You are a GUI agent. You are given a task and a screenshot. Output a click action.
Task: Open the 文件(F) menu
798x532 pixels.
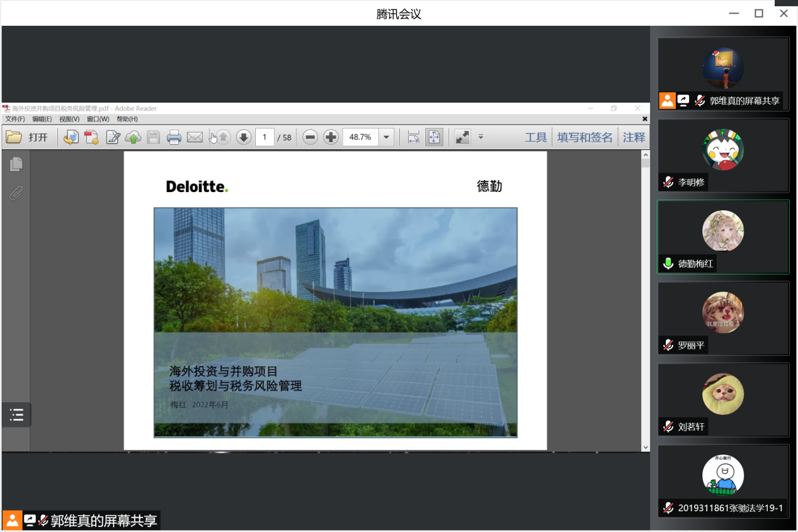coord(15,119)
